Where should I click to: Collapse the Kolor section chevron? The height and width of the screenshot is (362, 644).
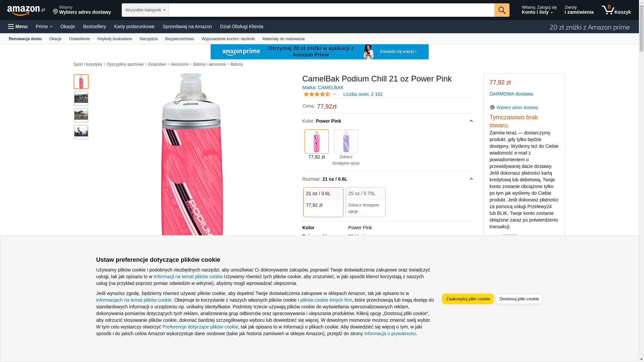[471, 121]
